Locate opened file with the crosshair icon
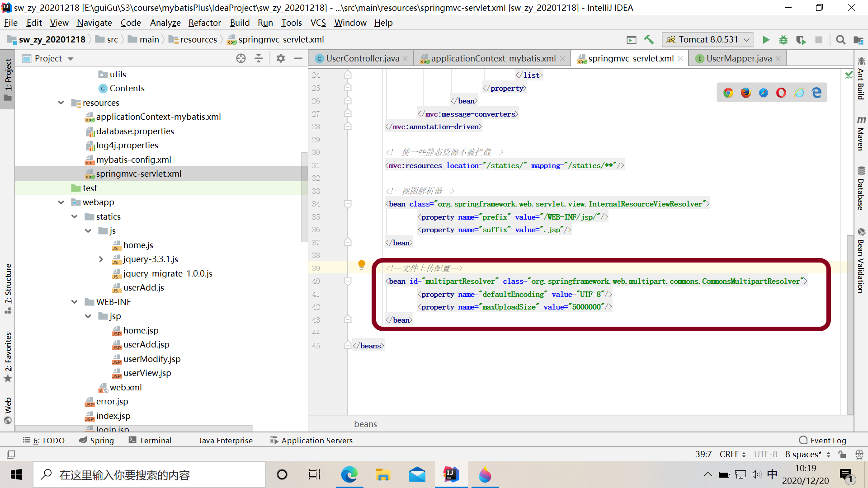The width and height of the screenshot is (868, 488). point(241,58)
